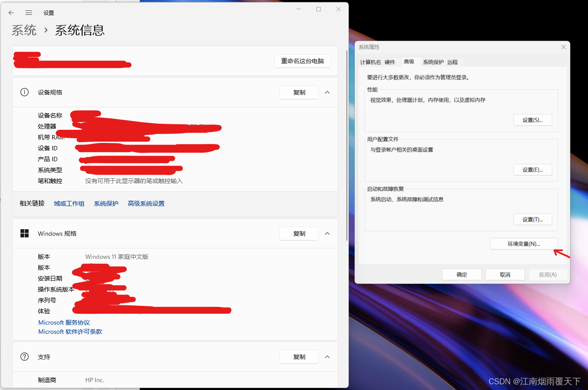The image size is (588, 390).
Task: Click the 视觉效果 performance description text
Action: click(x=428, y=100)
